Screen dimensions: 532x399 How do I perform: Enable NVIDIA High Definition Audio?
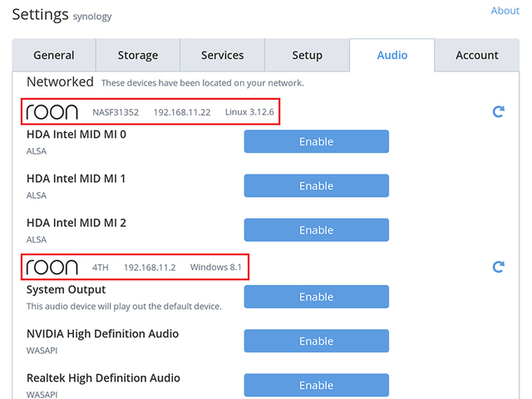tap(316, 341)
